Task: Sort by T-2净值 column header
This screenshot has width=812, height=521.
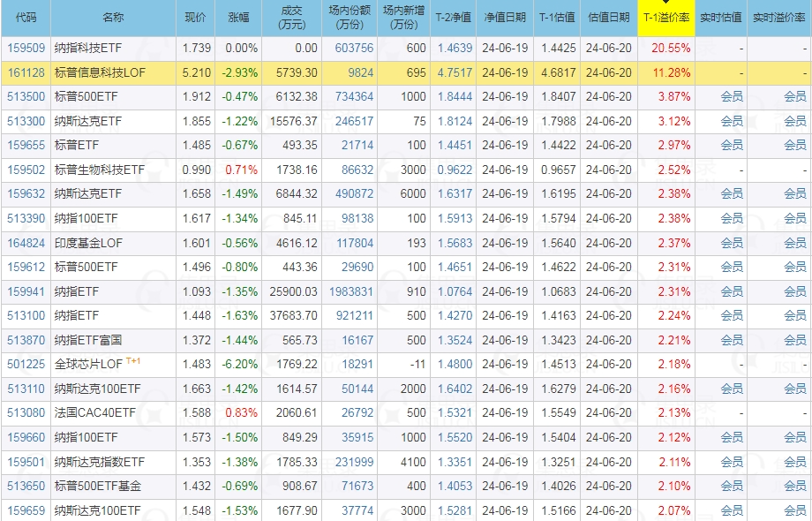Action: [453, 18]
